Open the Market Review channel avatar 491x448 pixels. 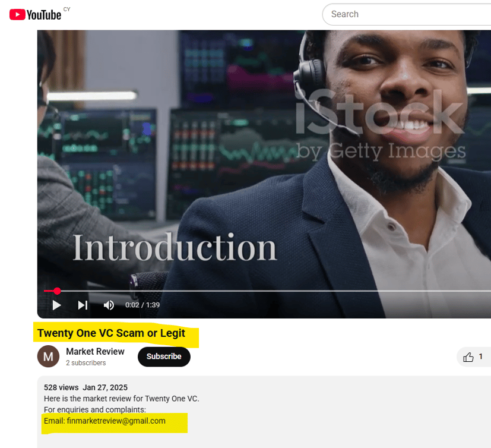48,356
